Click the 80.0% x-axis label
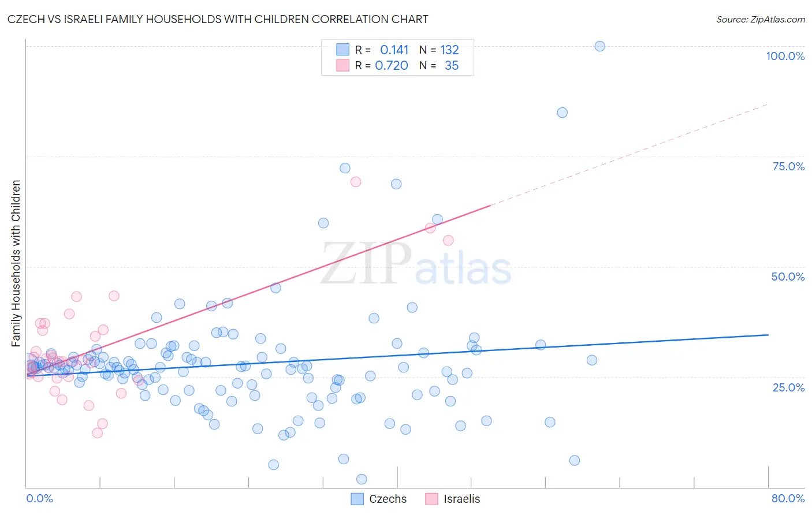Screen dimensions: 812x515 788,498
